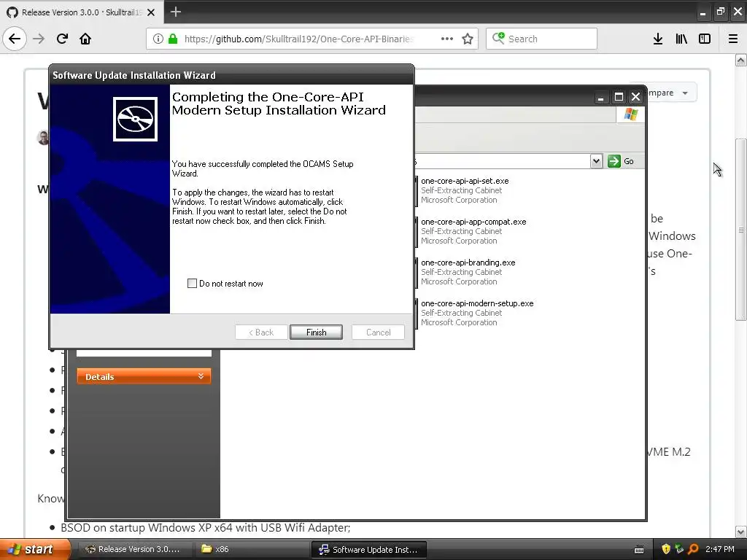Screen dimensions: 747x560
Task: Click Firefox back arrow button
Action: coord(15,39)
